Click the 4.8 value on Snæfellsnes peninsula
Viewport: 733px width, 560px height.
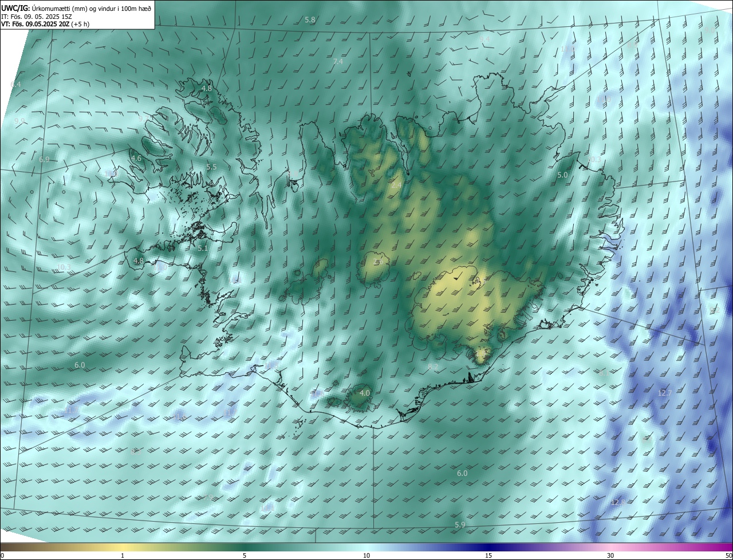click(x=139, y=261)
